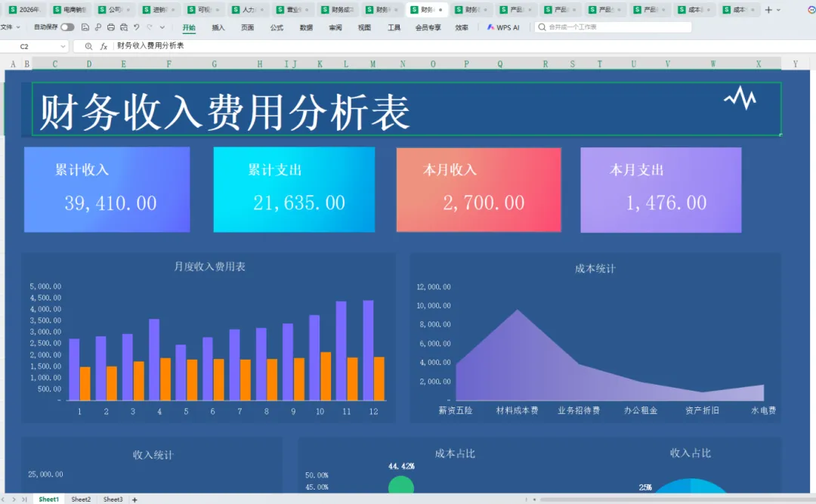Click the search box 合并成一个工作表
This screenshot has width=816, height=504.
click(x=613, y=27)
